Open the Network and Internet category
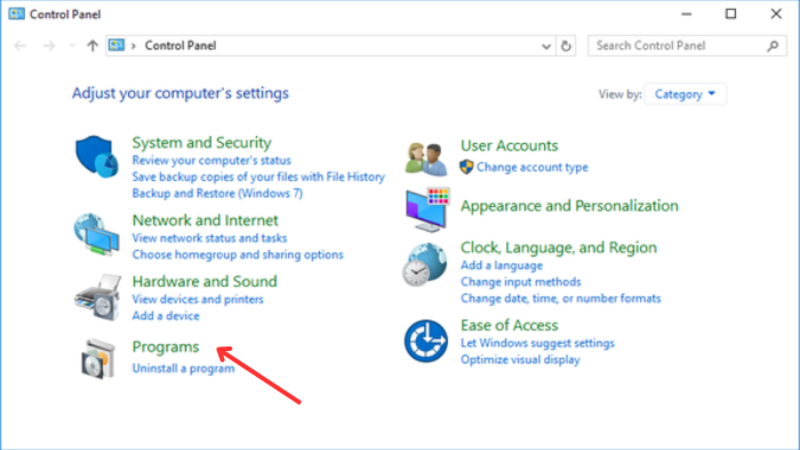This screenshot has width=800, height=450. [x=205, y=220]
